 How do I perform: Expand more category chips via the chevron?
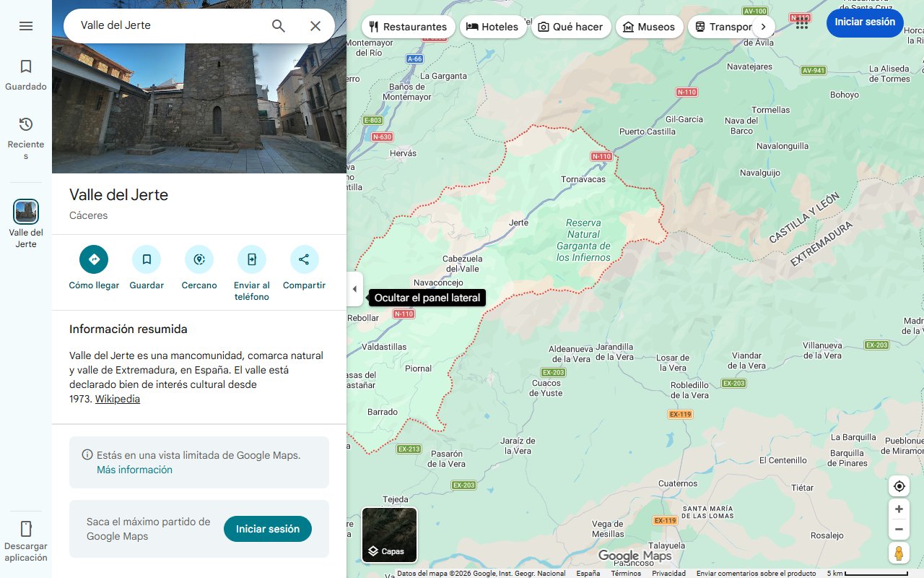(x=763, y=26)
